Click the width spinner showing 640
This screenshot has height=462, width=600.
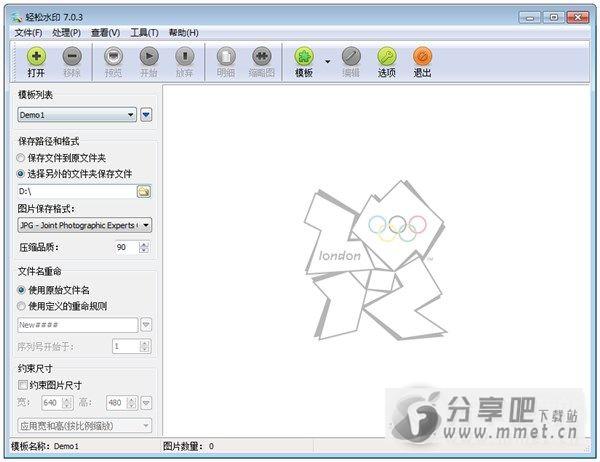(57, 403)
